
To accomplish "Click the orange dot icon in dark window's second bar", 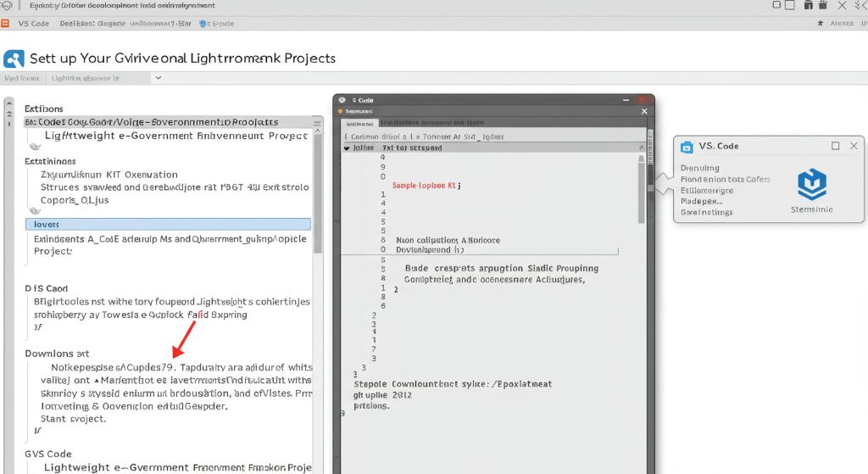I will pos(341,111).
